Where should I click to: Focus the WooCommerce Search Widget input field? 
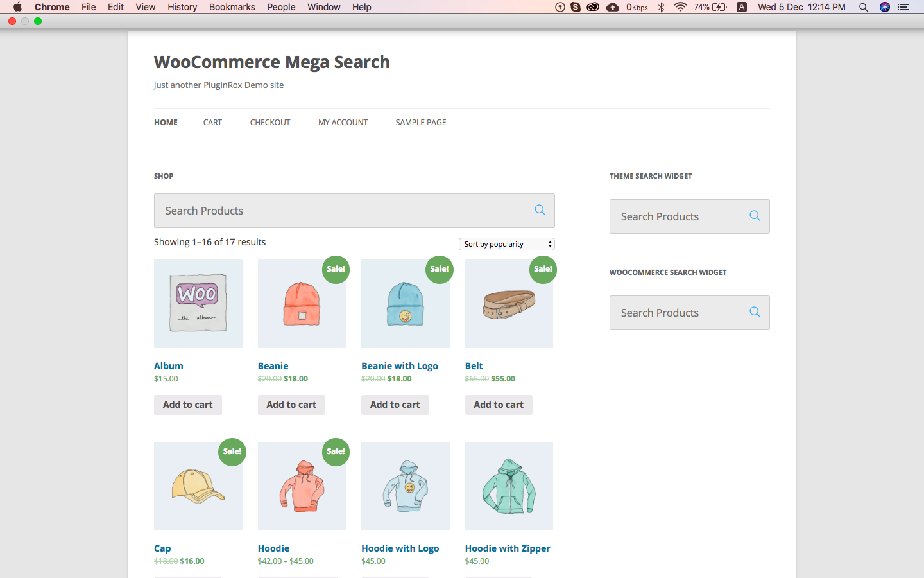pyautogui.click(x=690, y=313)
